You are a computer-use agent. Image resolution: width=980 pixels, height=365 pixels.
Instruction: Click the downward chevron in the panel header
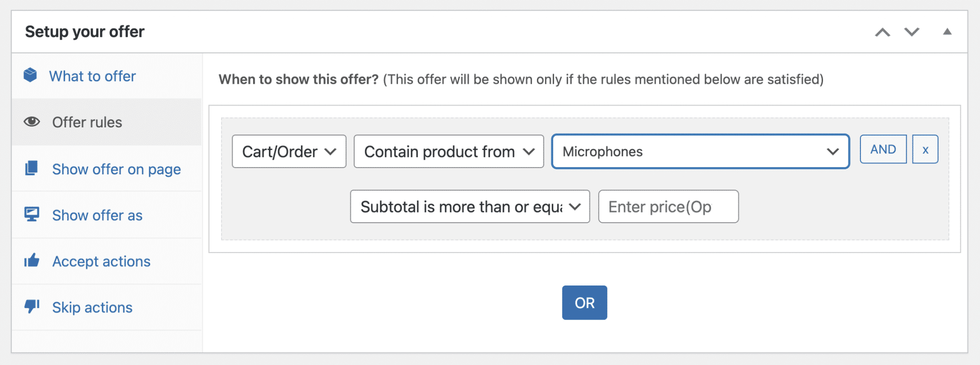(911, 32)
